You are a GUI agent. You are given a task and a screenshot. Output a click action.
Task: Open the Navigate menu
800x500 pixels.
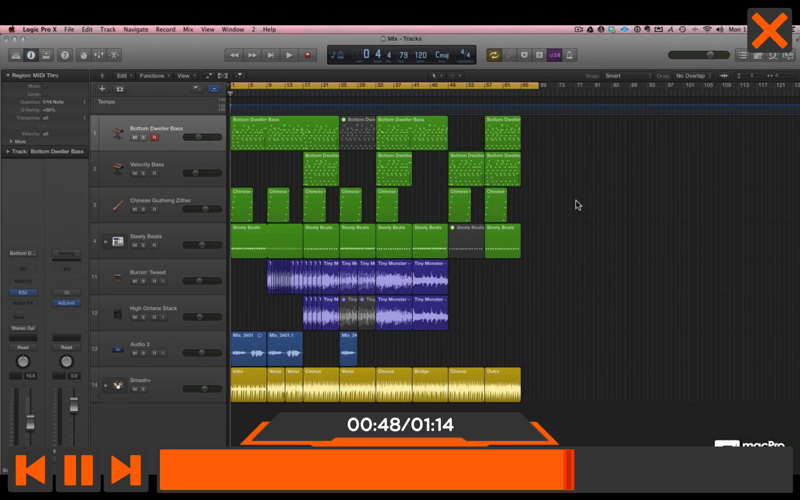[136, 30]
